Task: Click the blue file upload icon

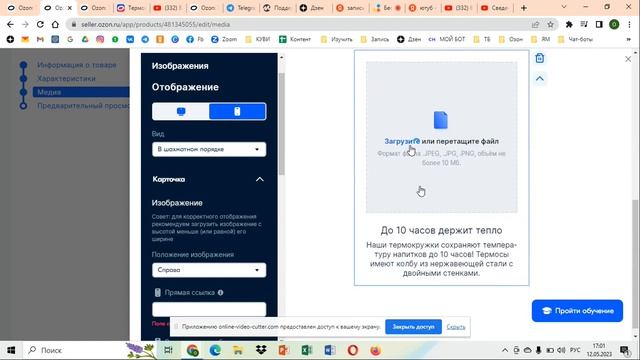Action: [x=441, y=120]
